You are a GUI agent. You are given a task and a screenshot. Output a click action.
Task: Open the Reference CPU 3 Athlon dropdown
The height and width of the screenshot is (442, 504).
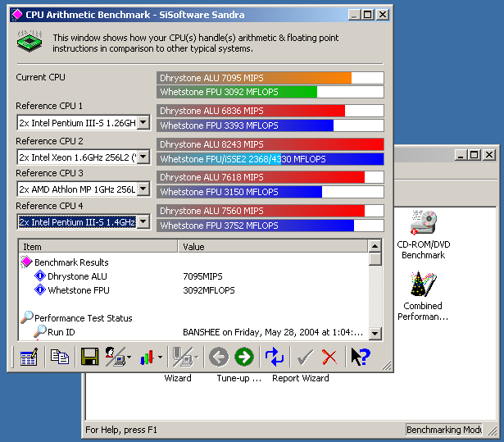click(x=143, y=189)
